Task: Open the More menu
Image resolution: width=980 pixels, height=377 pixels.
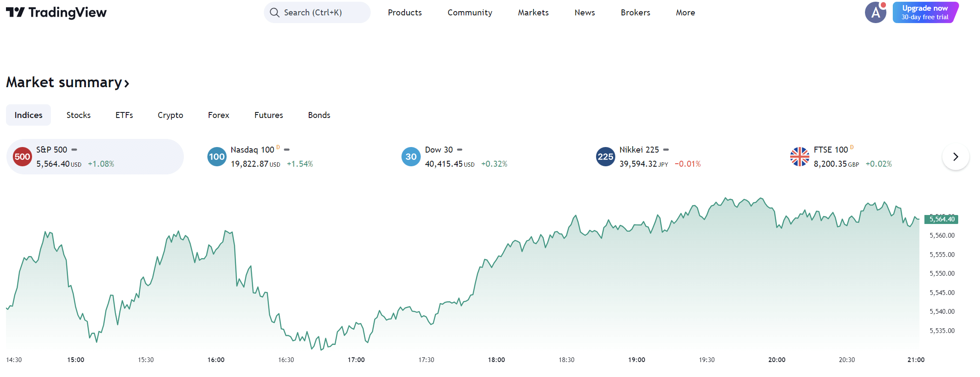Action: coord(685,12)
